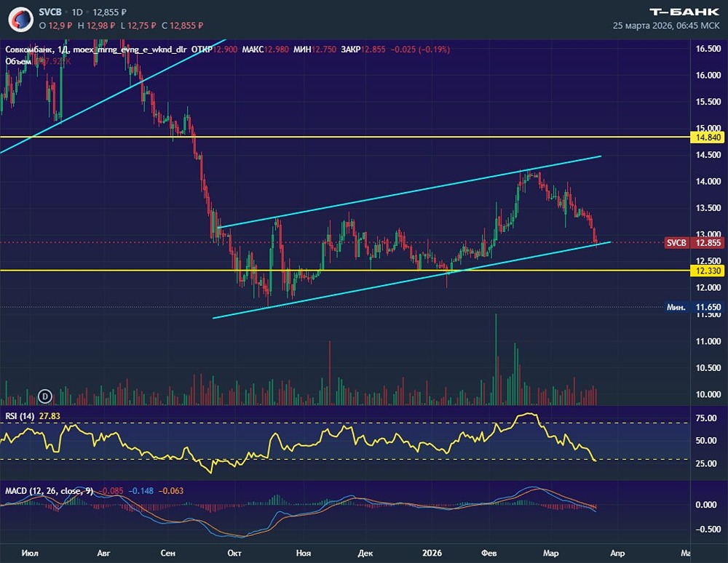The width and height of the screenshot is (728, 563).
Task: Click the 2026 label on time axis
Action: pos(432,554)
